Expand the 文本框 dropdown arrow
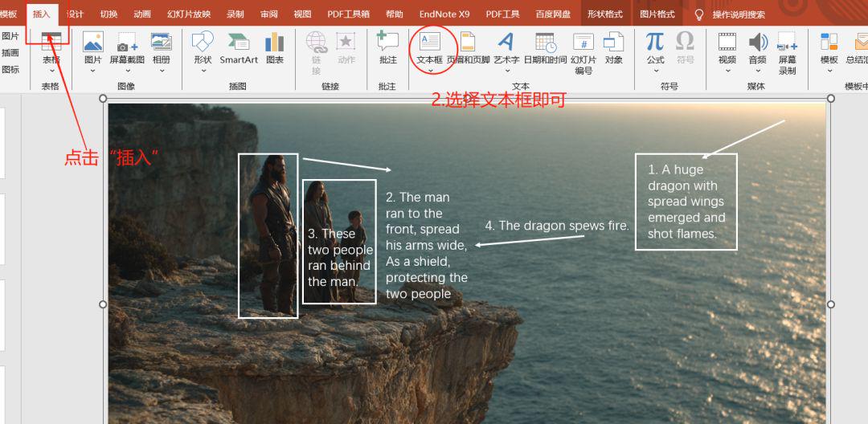 [429, 70]
